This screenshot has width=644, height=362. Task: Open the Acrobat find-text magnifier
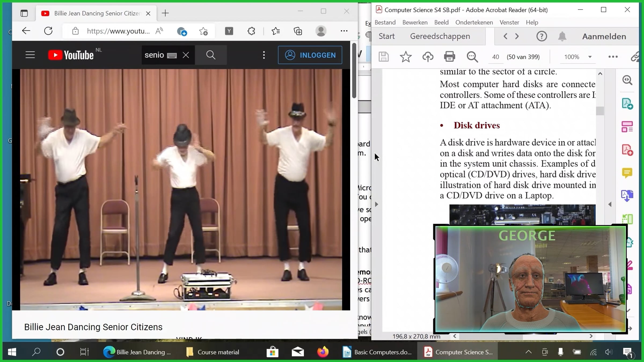click(x=472, y=57)
